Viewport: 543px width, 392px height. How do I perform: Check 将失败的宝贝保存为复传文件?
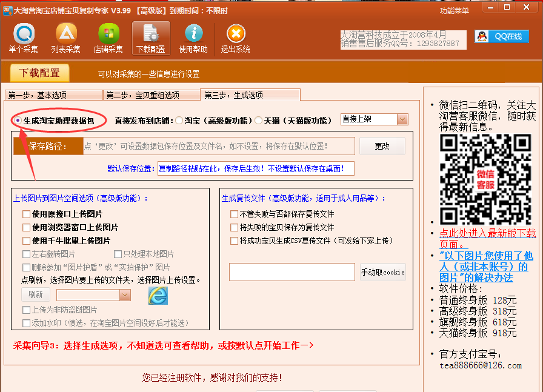pos(234,227)
